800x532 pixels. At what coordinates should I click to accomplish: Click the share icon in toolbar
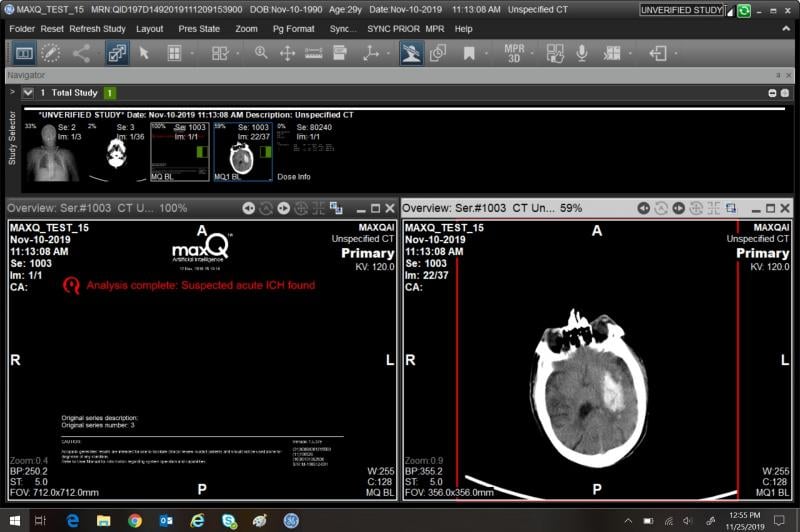click(81, 53)
